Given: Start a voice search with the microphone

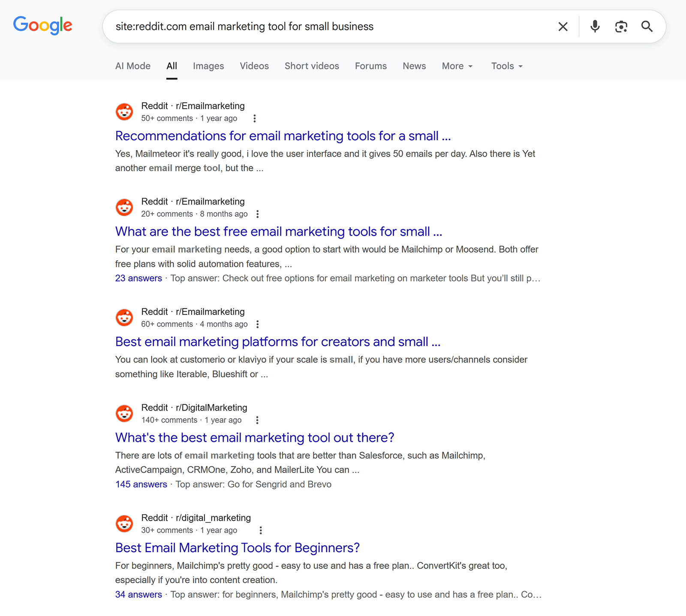Looking at the screenshot, I should point(595,26).
